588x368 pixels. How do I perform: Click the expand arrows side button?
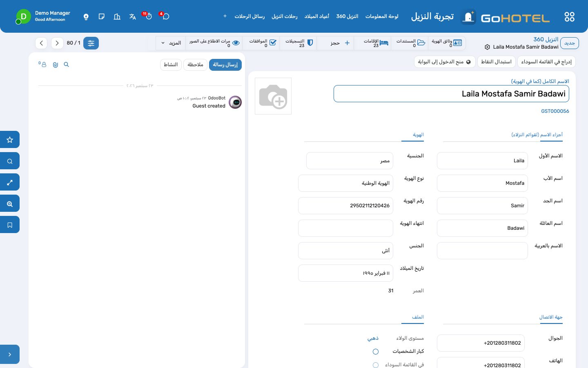pos(10,182)
